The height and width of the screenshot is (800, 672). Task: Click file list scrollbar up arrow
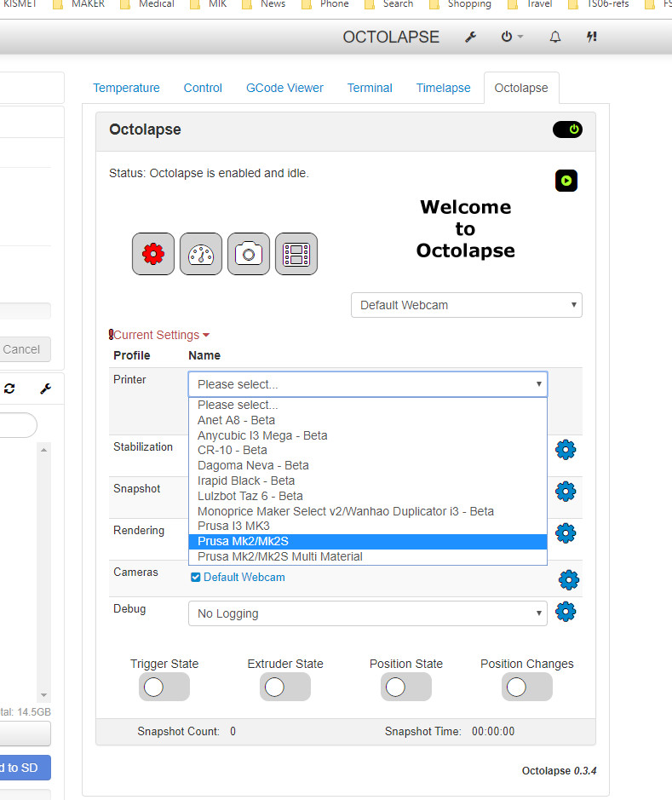(43, 450)
